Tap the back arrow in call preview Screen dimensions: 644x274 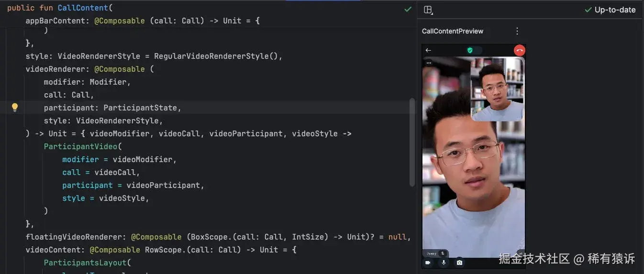point(428,50)
